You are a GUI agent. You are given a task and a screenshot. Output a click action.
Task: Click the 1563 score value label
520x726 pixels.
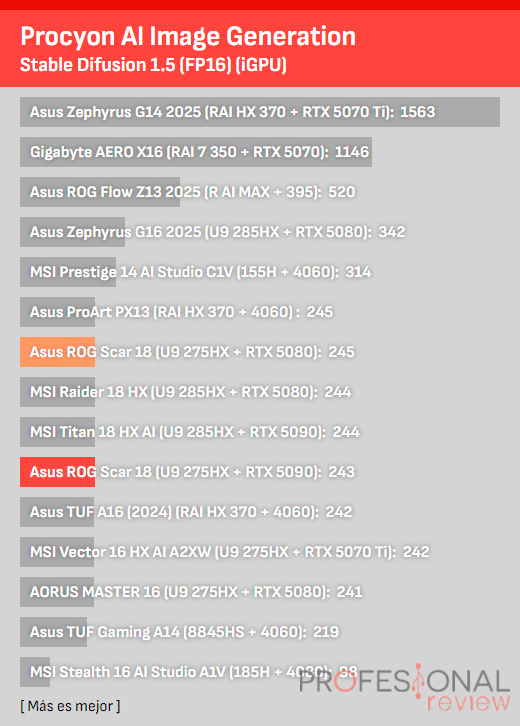[x=418, y=112]
